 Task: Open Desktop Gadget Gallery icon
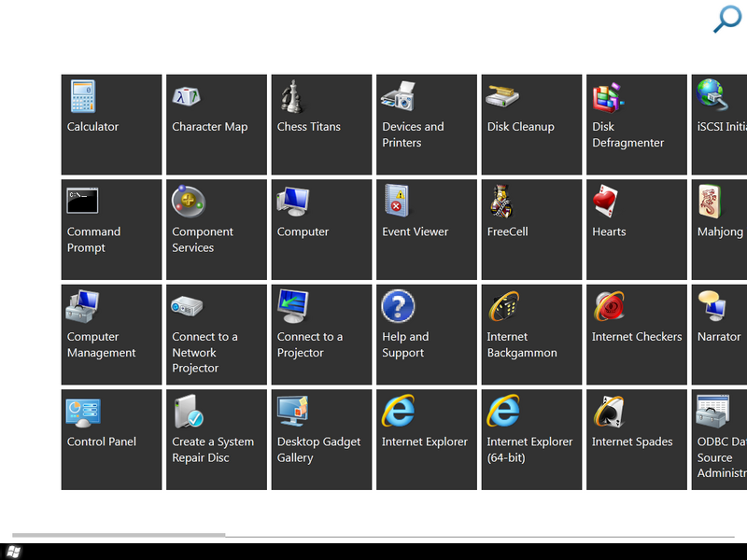click(293, 411)
